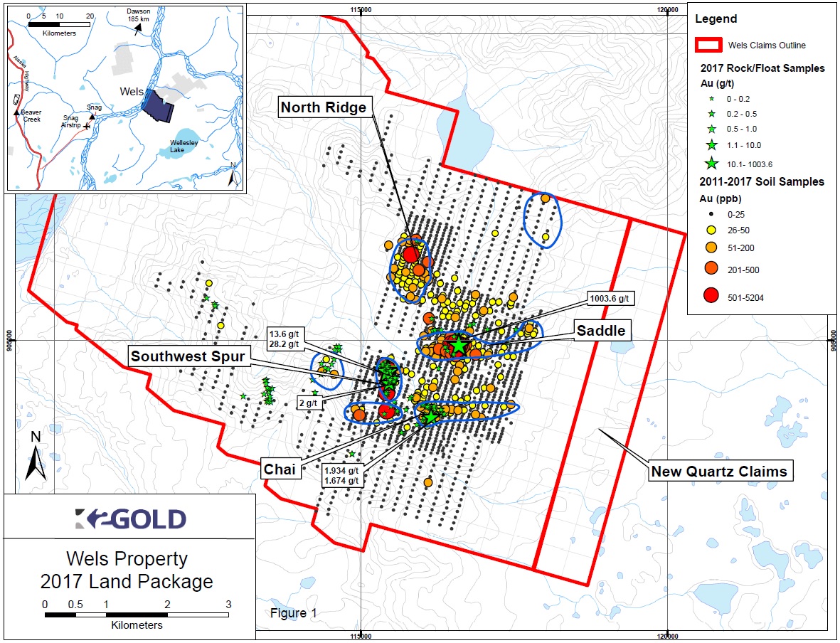The height and width of the screenshot is (643, 840).
Task: Select the Snag Airstrip plane symbol
Action: [x=87, y=127]
